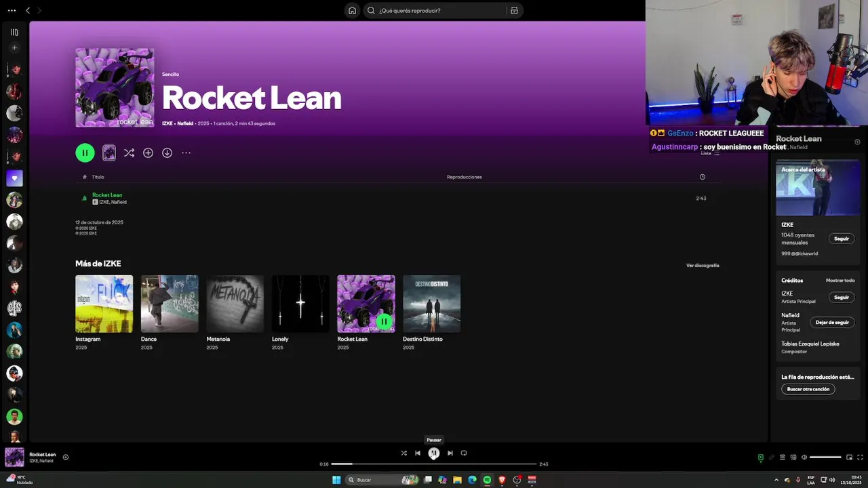Open Ver discografía link
The width and height of the screenshot is (868, 488).
[x=703, y=265]
